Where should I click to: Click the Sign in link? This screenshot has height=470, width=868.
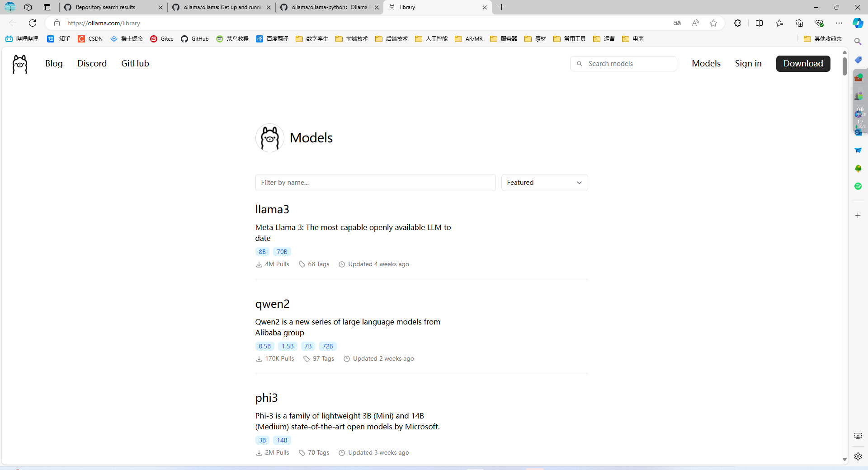pos(748,64)
